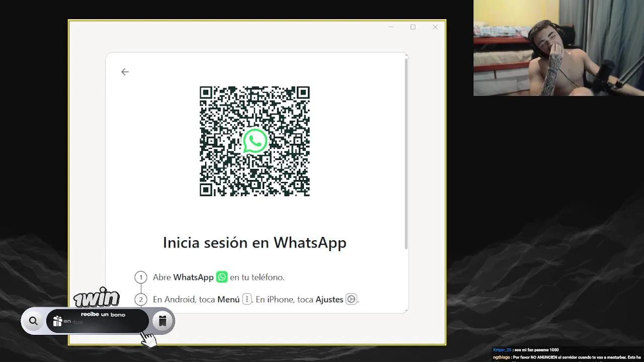Click the streamer webcam feed
The image size is (644, 362).
558,48
